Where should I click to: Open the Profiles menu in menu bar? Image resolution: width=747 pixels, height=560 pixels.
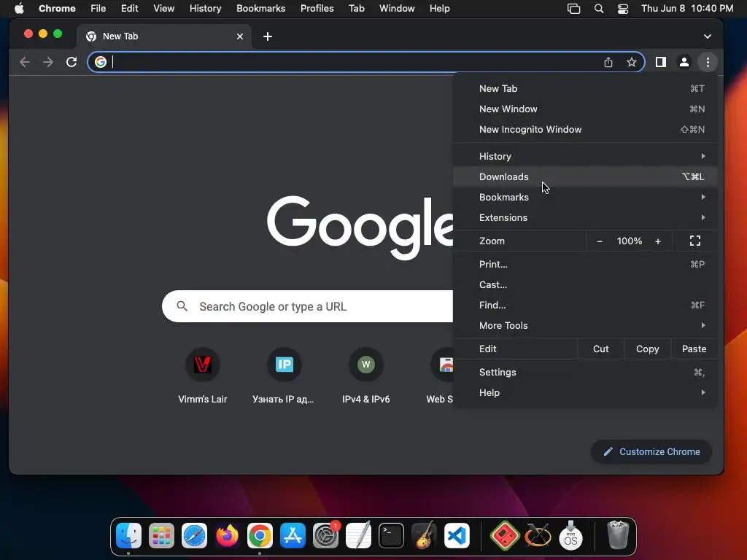tap(317, 9)
